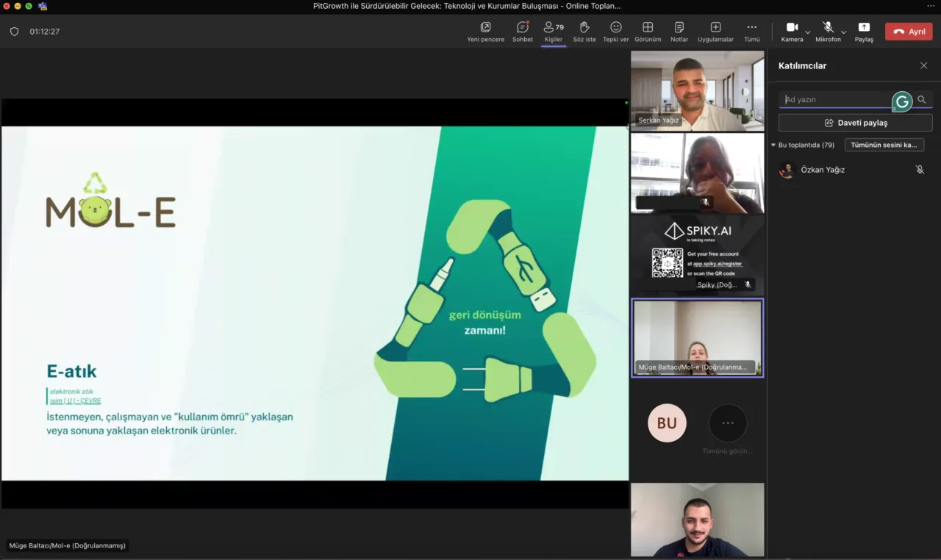
Task: Click the macOS three-dot menu in title bar
Action: pos(931,6)
